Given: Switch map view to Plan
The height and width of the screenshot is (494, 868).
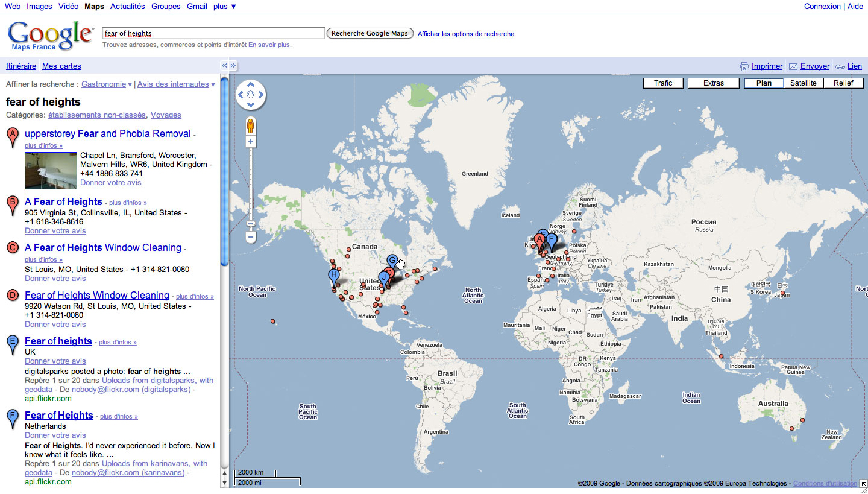Looking at the screenshot, I should (764, 83).
